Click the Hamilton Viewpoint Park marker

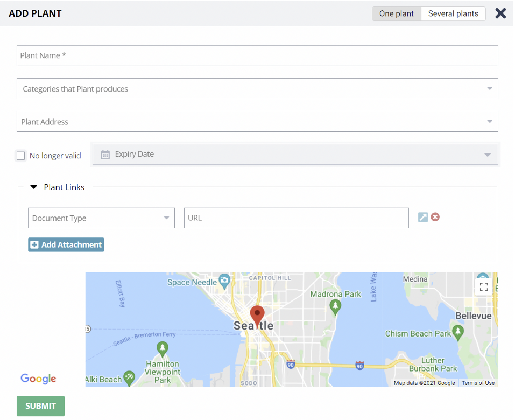[163, 349]
